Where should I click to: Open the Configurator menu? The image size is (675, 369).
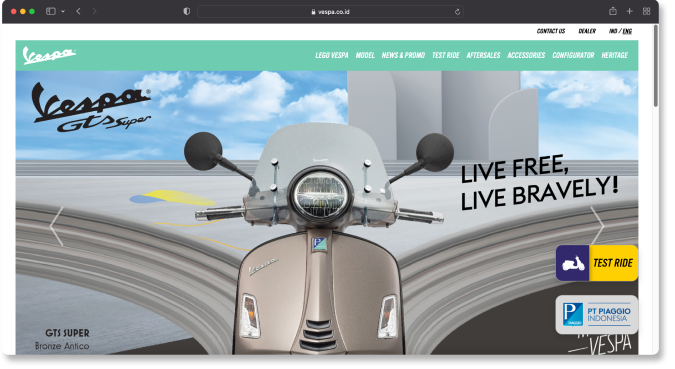(573, 55)
